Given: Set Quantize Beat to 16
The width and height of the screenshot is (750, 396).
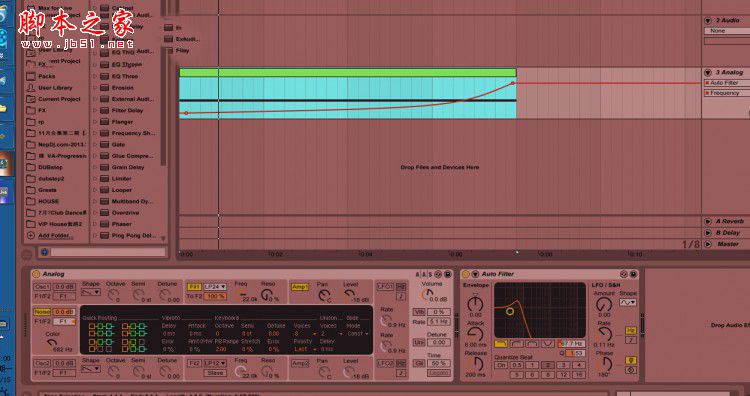Looking at the screenshot, I should click(579, 375).
